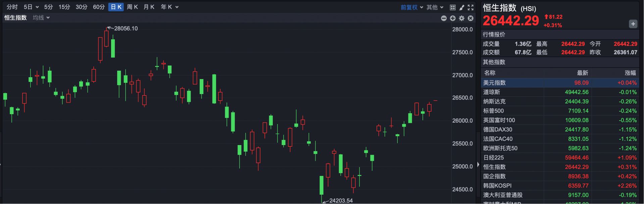Select the 国企指数 index row

(x=560, y=177)
